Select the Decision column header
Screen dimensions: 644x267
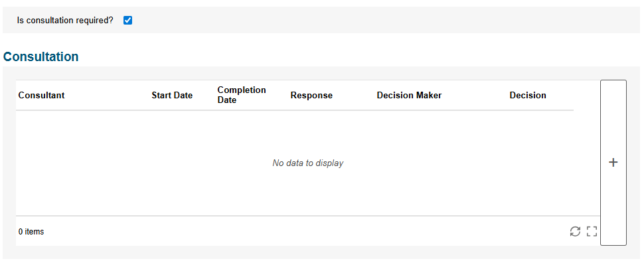(528, 95)
